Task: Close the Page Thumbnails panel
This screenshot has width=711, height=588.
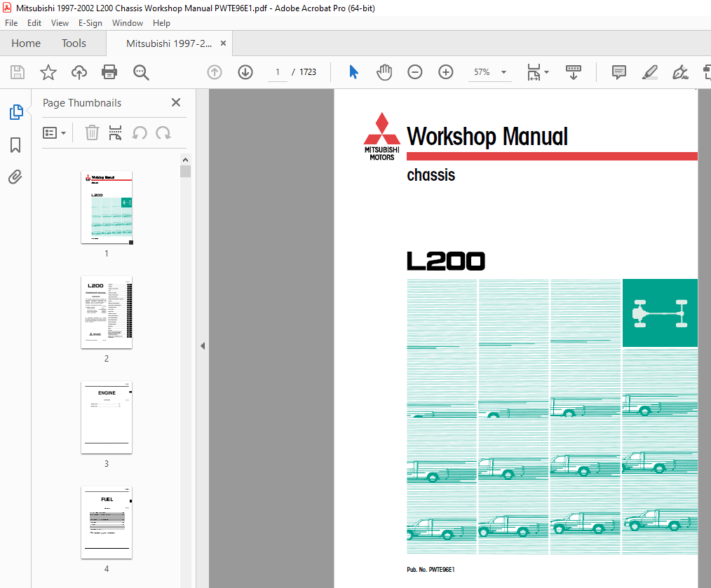Action: pyautogui.click(x=176, y=102)
